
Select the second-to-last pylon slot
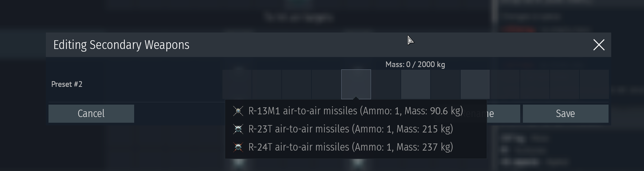[x=564, y=84]
